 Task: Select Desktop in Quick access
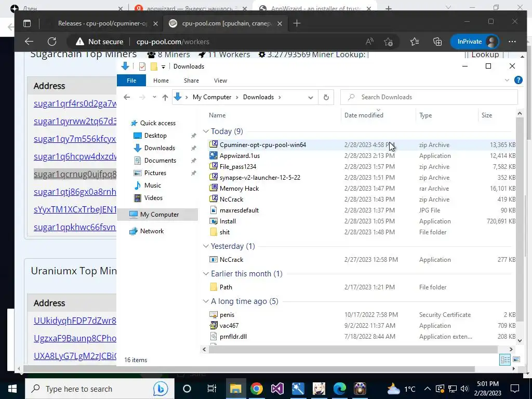coord(155,136)
